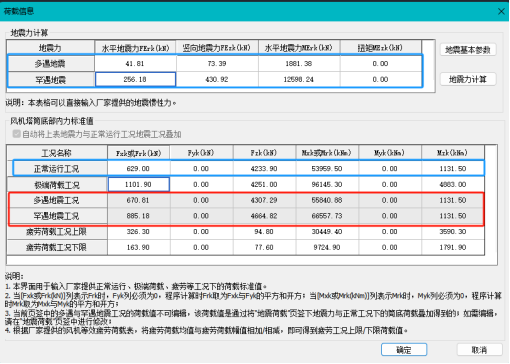Select the 疲劳荷载工况下限 row header
The height and width of the screenshot is (364, 510).
(x=57, y=247)
